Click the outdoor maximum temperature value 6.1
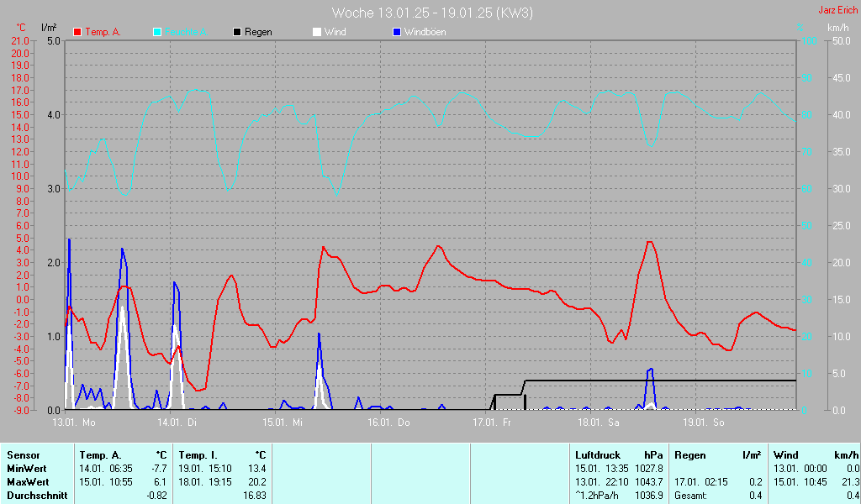Viewport: 861px width, 504px height. click(161, 482)
